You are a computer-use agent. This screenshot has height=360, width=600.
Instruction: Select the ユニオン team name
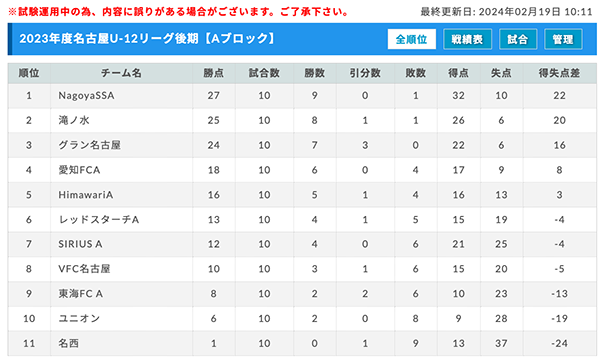click(79, 318)
